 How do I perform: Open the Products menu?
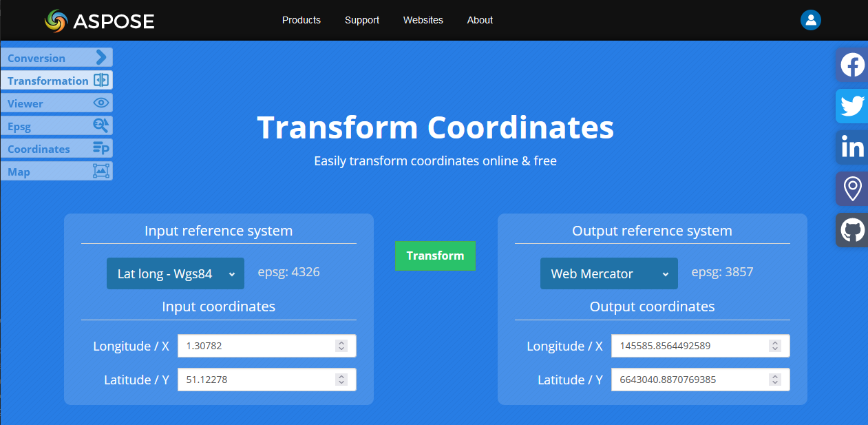point(301,20)
